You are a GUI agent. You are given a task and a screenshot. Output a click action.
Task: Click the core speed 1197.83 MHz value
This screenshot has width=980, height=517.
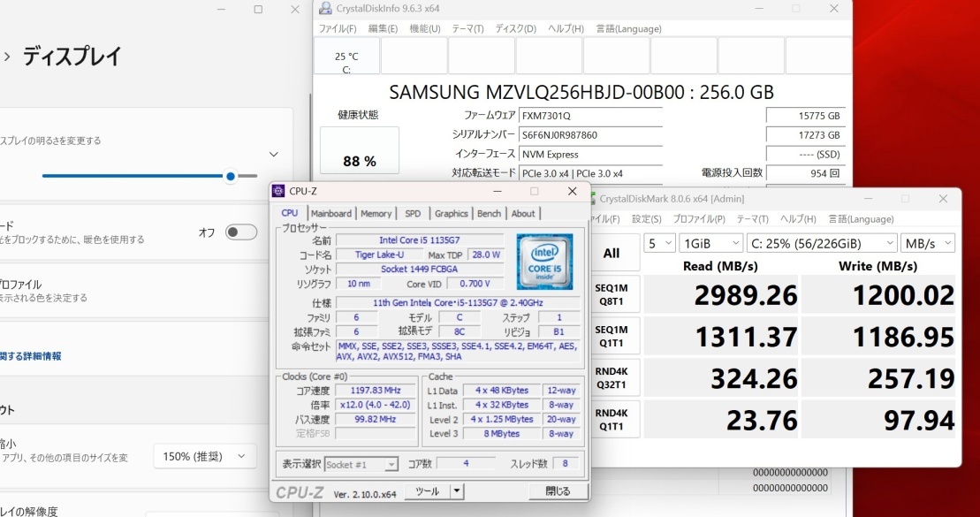pos(375,391)
